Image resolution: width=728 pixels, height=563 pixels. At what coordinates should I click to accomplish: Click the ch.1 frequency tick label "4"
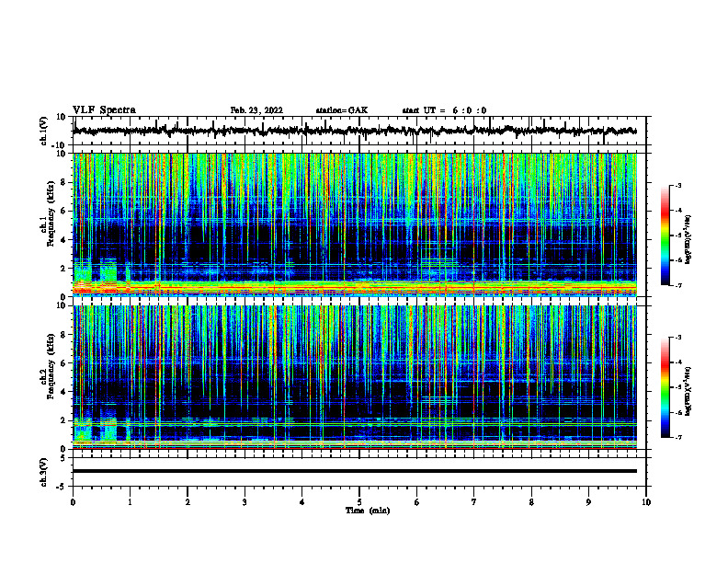pos(63,240)
